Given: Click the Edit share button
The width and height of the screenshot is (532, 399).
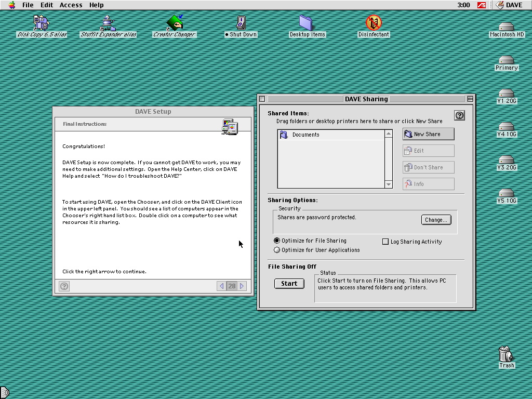Looking at the screenshot, I should [429, 151].
